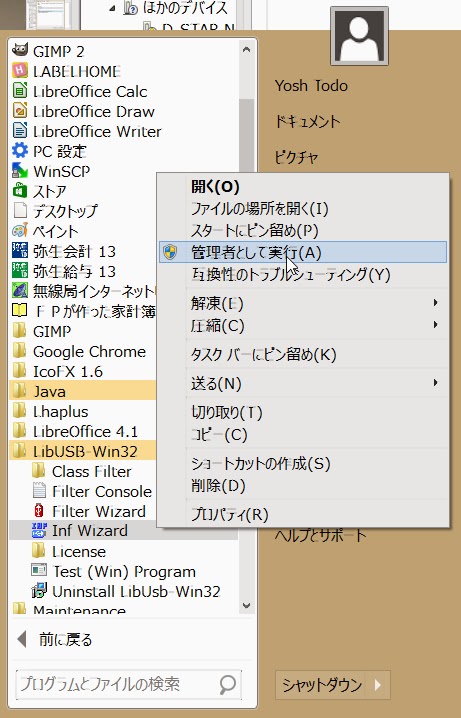
Task: Click the Filter Console document icon
Action: click(39, 490)
